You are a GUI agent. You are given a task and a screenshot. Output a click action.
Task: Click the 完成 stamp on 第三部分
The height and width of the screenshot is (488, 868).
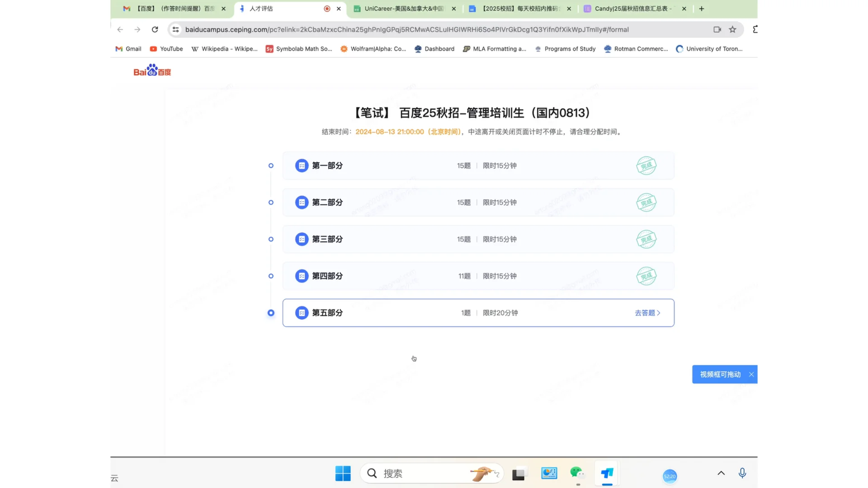click(646, 239)
